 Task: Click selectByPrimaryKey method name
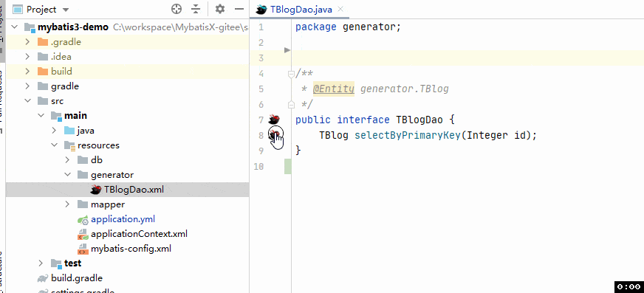(x=408, y=135)
